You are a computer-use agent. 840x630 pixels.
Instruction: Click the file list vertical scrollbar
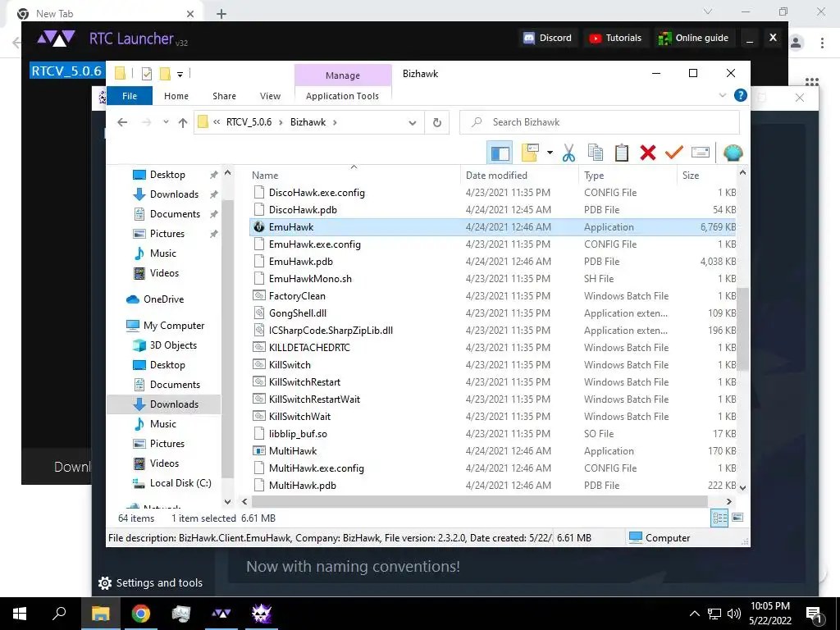(x=742, y=329)
